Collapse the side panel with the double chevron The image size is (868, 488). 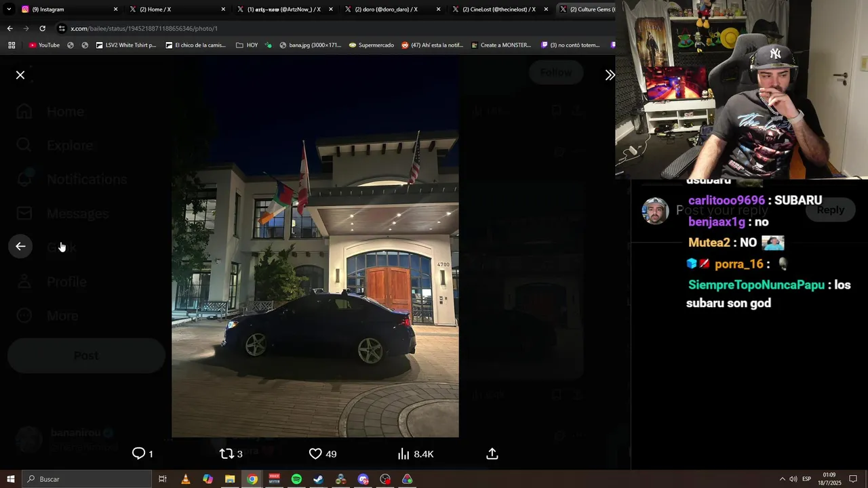610,75
